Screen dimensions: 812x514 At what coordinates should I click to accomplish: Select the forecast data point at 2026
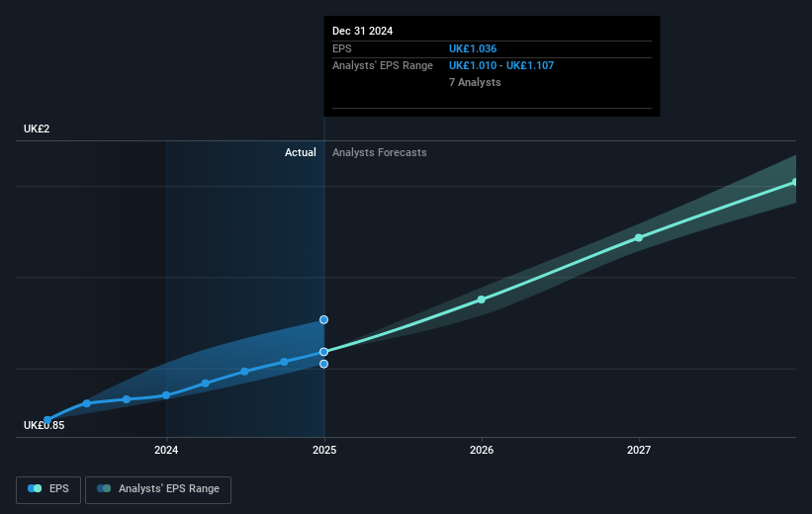(481, 300)
